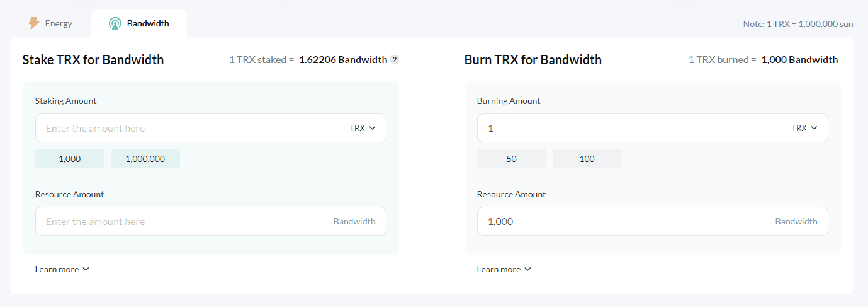868x307 pixels.
Task: Expand Learn more under Stake TRX
Action: tap(62, 269)
